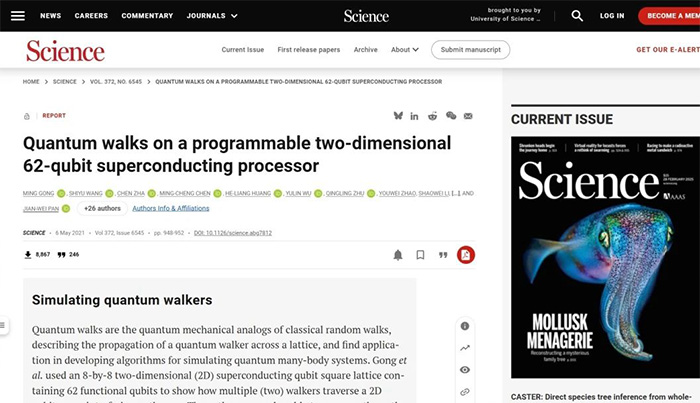Screen dimensions: 700x403
Task: Click the white Science logo in black bar
Action: [x=366, y=16]
